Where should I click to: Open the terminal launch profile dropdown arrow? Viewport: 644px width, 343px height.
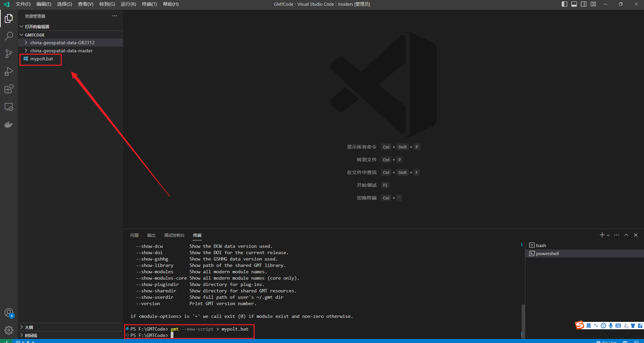pos(608,235)
